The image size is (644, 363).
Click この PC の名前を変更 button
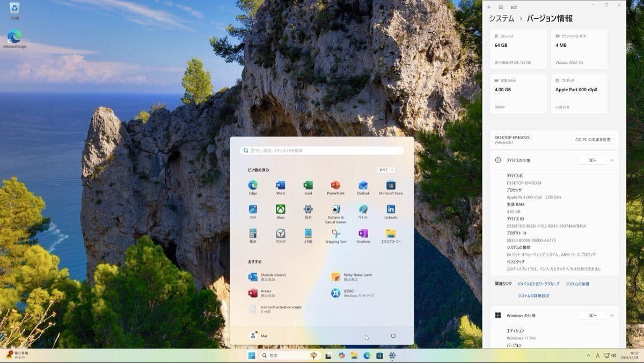tap(592, 140)
